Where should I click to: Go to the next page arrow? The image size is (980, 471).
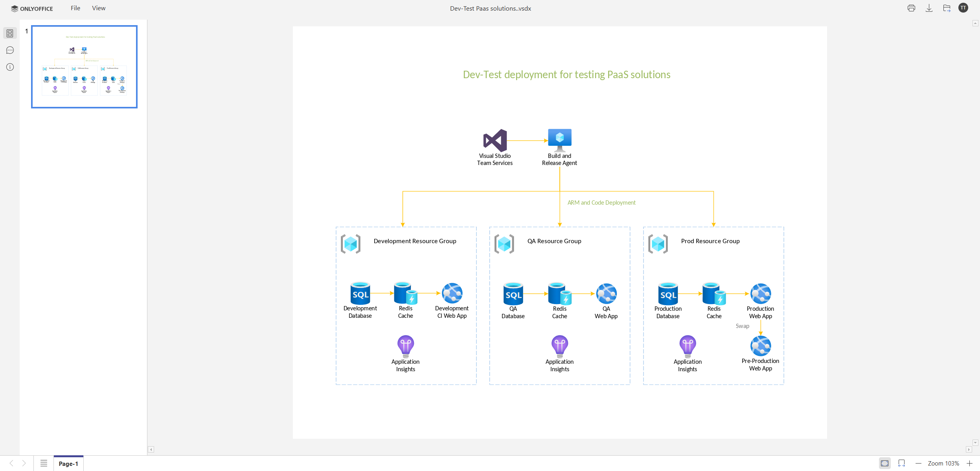pyautogui.click(x=24, y=463)
